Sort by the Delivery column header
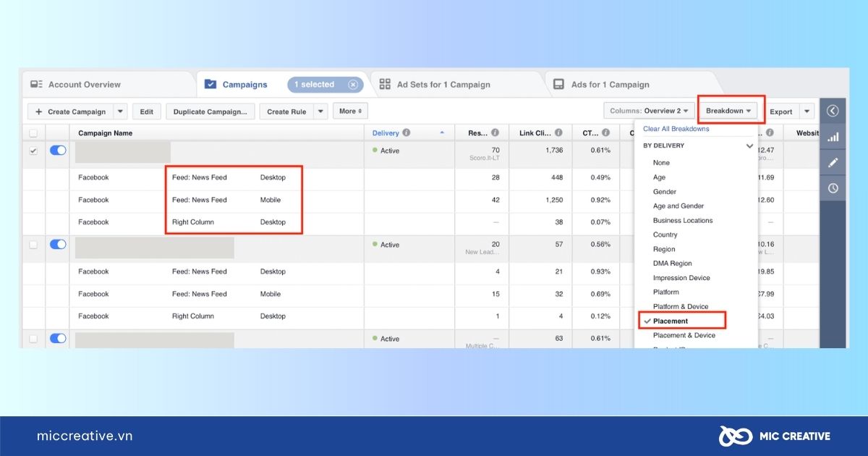Image resolution: width=868 pixels, height=456 pixels. pos(386,133)
